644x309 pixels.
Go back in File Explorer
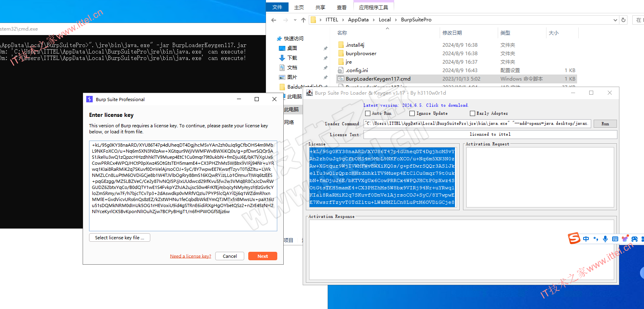274,20
